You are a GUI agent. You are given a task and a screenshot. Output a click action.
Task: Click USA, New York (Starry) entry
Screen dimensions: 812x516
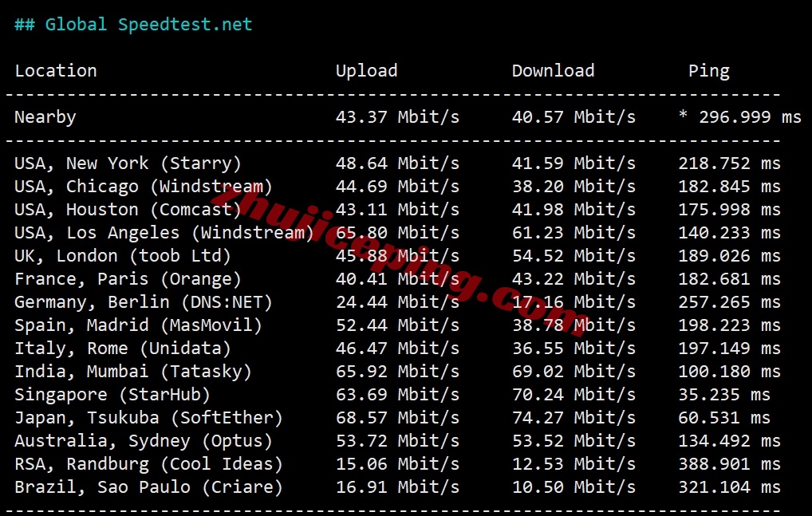point(128,163)
